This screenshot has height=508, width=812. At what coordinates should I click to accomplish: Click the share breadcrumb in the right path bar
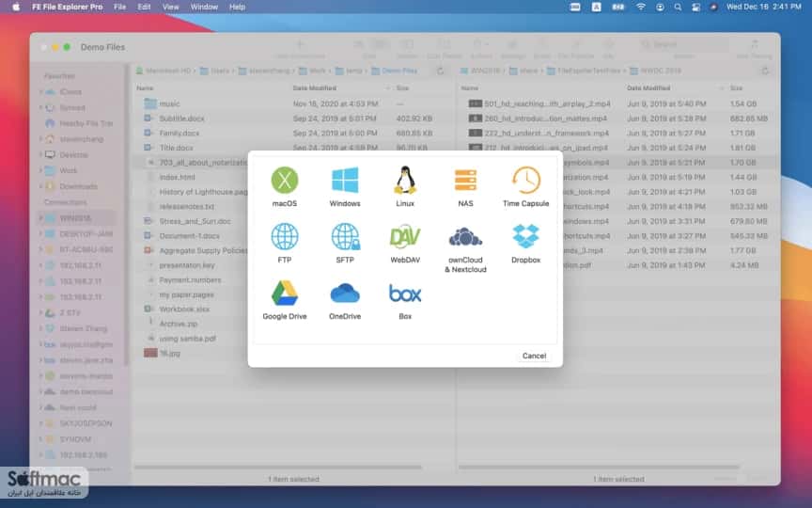pos(523,71)
